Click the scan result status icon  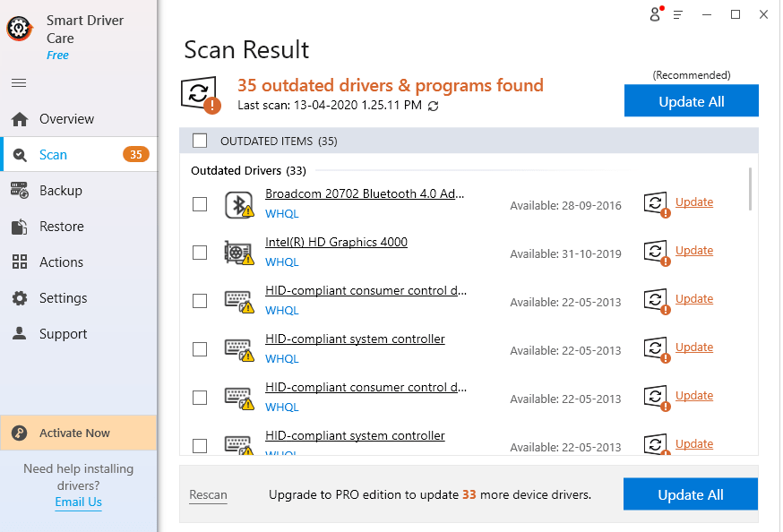coord(201,95)
